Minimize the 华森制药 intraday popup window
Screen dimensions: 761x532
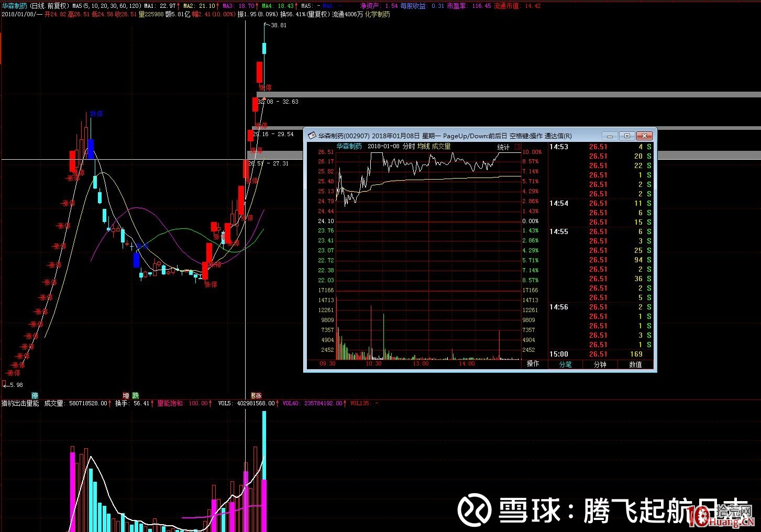click(610, 136)
